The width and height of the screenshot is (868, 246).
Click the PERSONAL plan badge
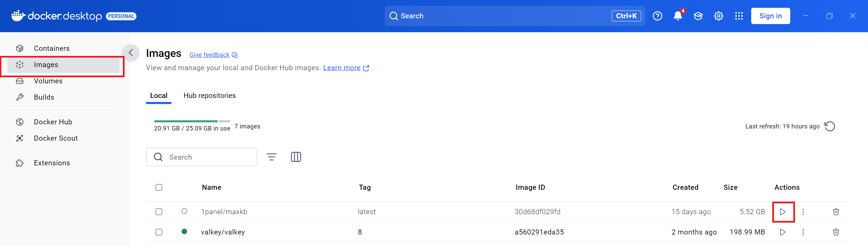(121, 16)
